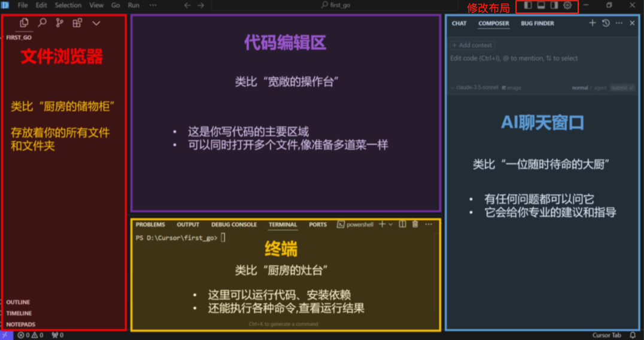This screenshot has height=340, width=644.
Task: Toggle the bottom panel layout icon
Action: tap(541, 5)
